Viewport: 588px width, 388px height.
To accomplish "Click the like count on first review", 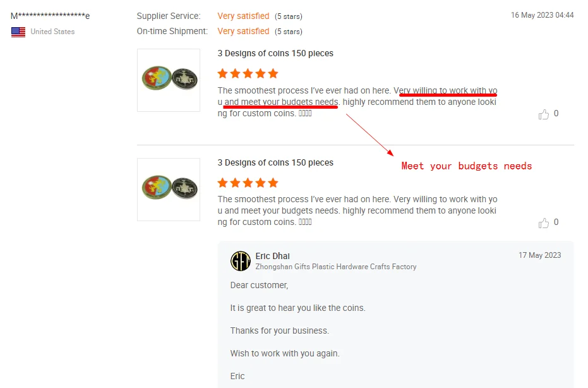I will (556, 113).
